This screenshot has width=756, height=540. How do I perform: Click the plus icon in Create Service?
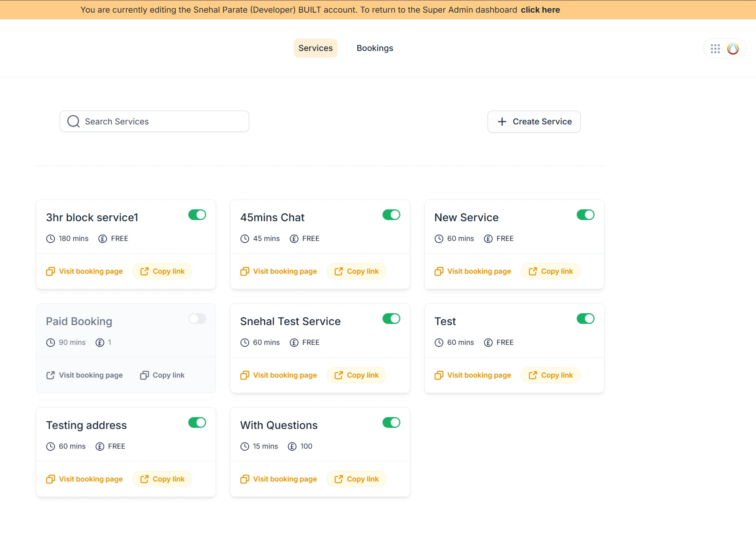[502, 122]
